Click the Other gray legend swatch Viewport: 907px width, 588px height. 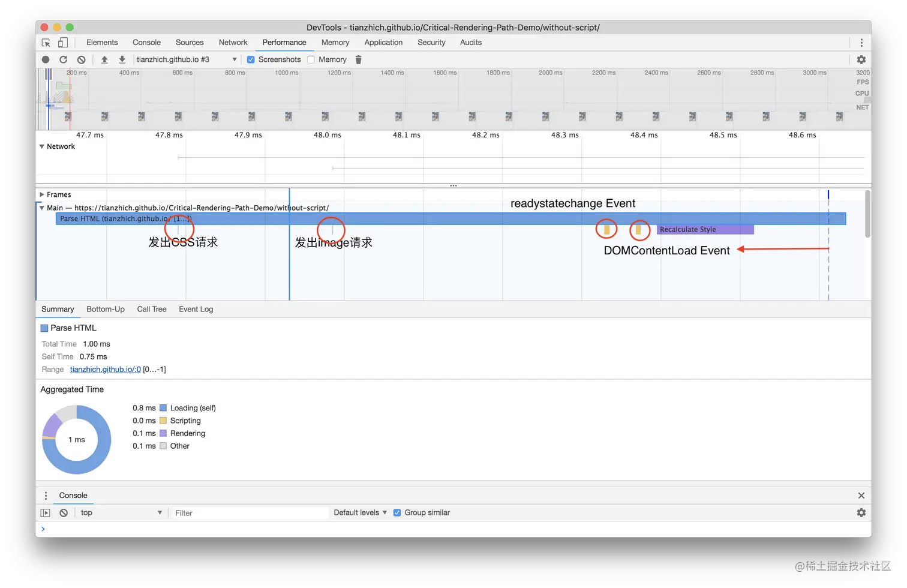coord(163,446)
